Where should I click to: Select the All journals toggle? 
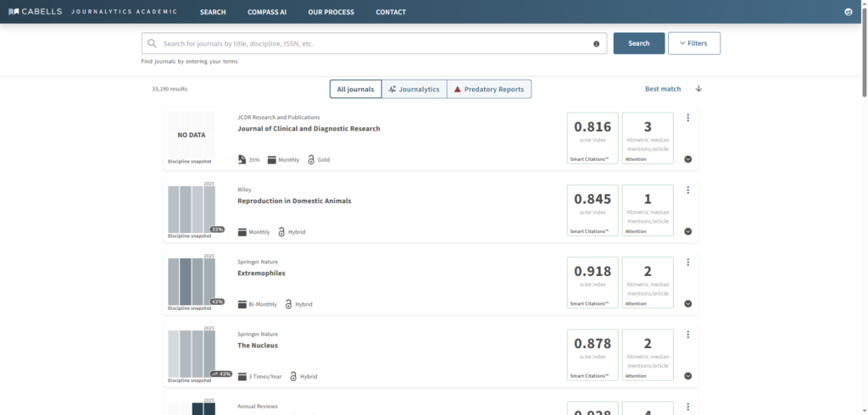click(355, 89)
